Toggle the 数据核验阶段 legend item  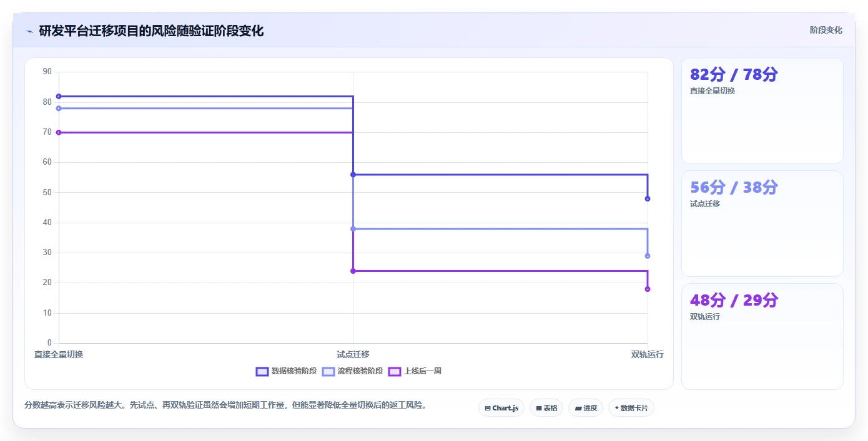point(286,371)
